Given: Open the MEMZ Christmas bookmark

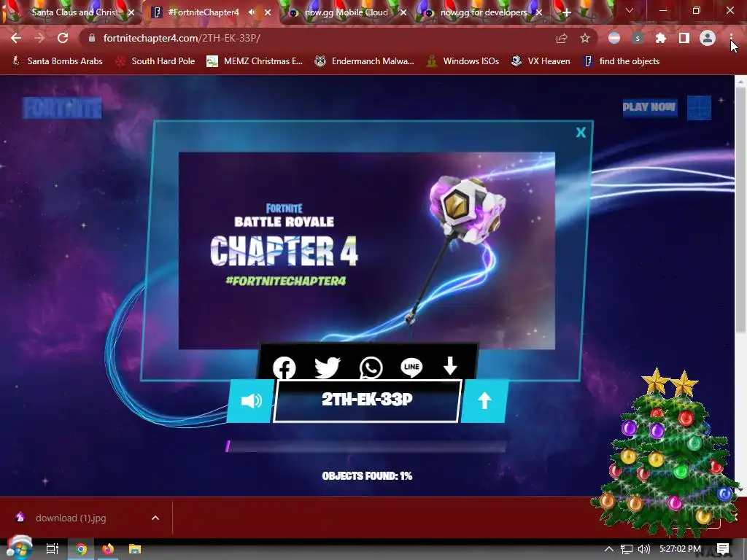Looking at the screenshot, I should [x=255, y=61].
